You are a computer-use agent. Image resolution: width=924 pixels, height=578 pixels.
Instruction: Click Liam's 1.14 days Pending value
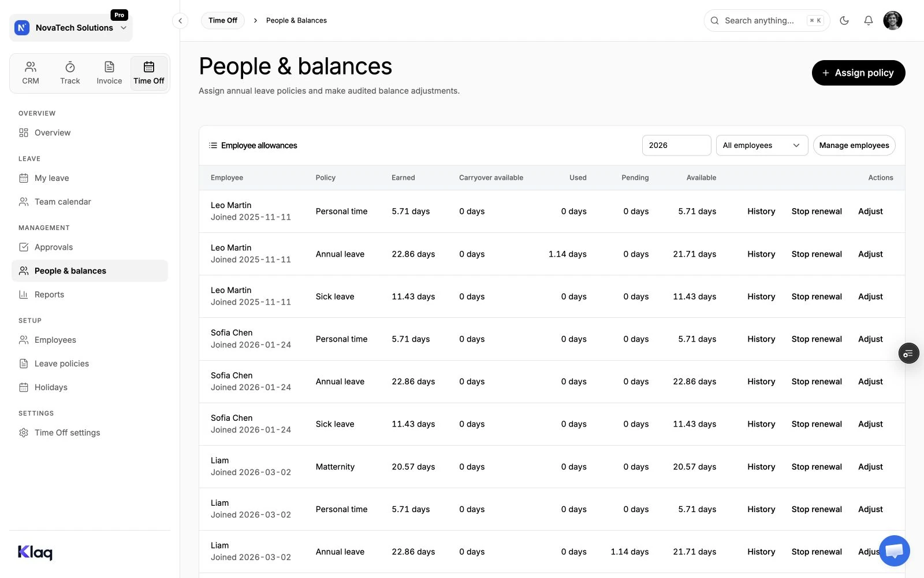(629, 552)
